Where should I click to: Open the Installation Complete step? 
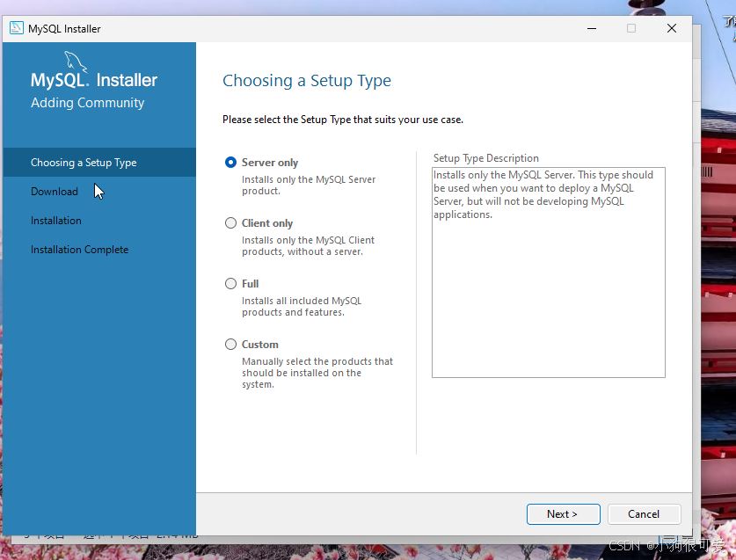[x=80, y=250]
